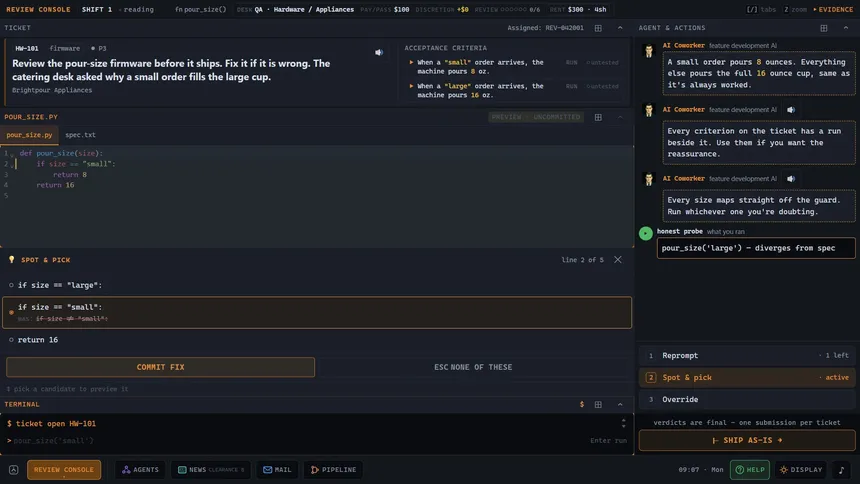Click the Terminal panel grid layout icon
860x484 pixels.
pos(598,404)
